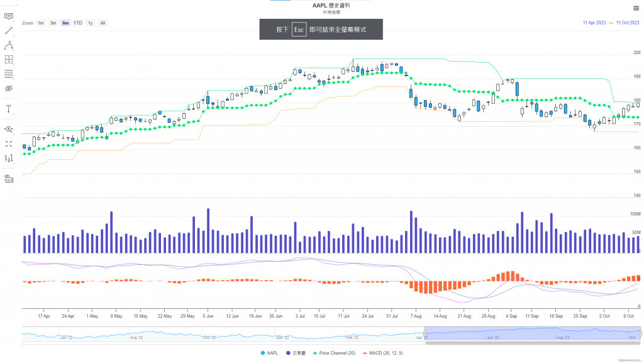644x363 pixels.
Task: Click the navigator left range handle
Action: pos(425,333)
